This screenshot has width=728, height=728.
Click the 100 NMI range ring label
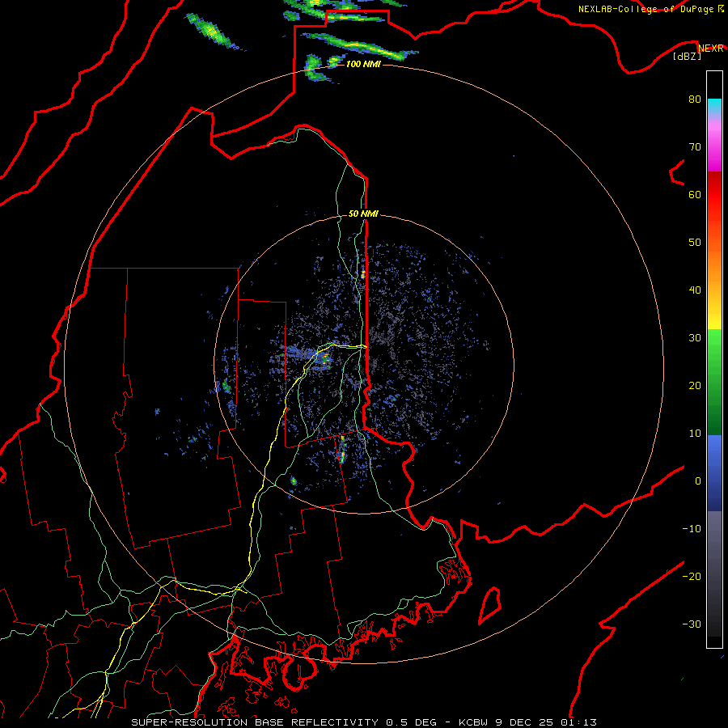pos(363,64)
